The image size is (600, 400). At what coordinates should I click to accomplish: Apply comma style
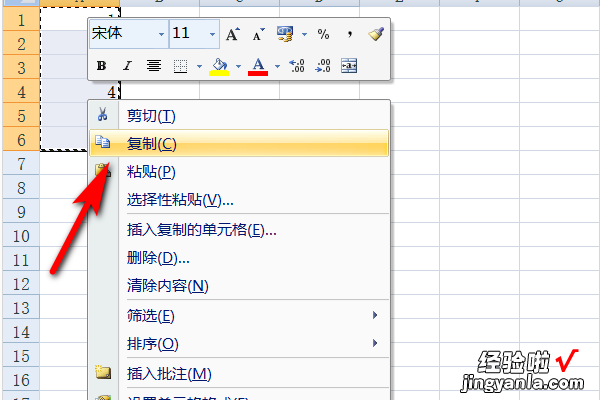click(x=350, y=34)
